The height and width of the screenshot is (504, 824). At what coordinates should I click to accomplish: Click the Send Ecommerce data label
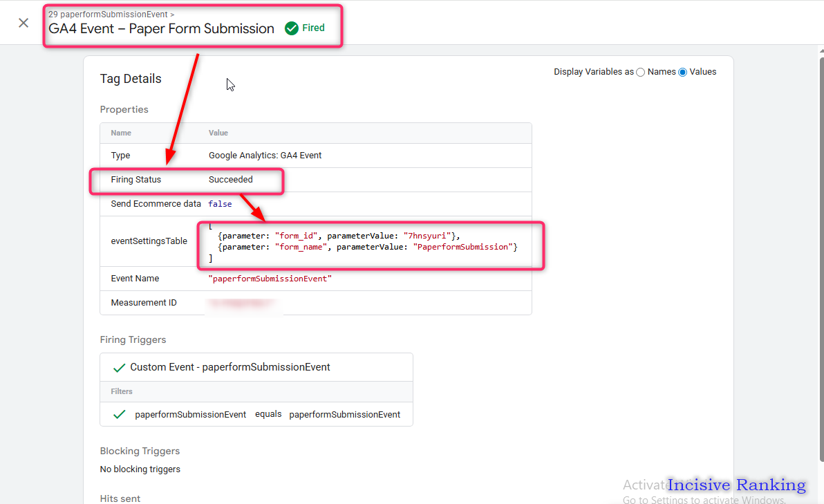pos(156,204)
